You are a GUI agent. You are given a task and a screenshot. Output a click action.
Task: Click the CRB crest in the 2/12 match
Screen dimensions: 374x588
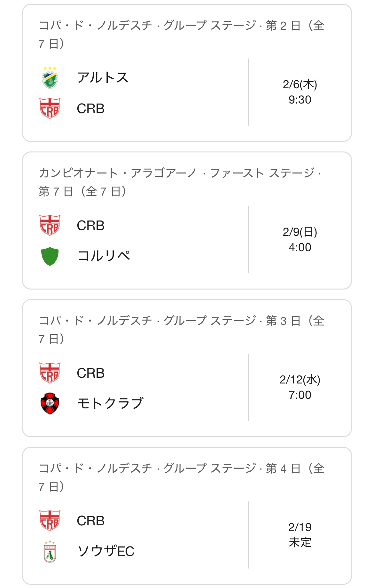tap(50, 373)
